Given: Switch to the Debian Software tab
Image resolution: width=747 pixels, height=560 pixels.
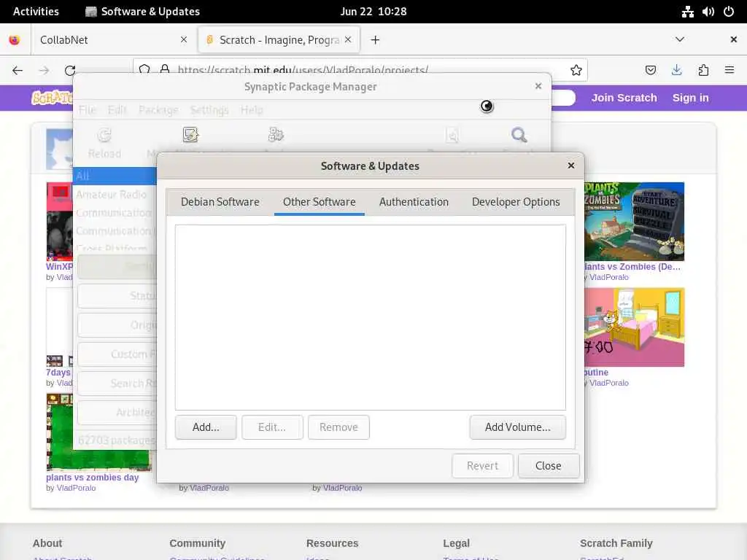Looking at the screenshot, I should (220, 202).
